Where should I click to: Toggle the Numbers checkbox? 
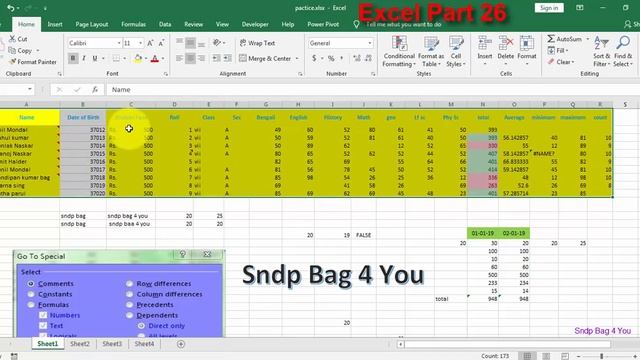43,315
